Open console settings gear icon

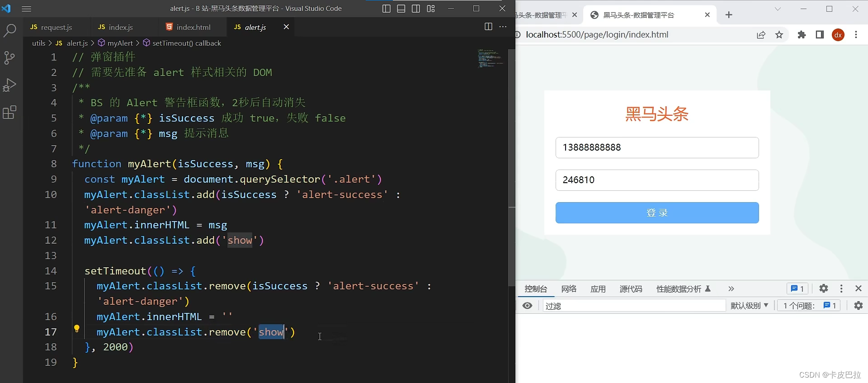[x=859, y=306]
